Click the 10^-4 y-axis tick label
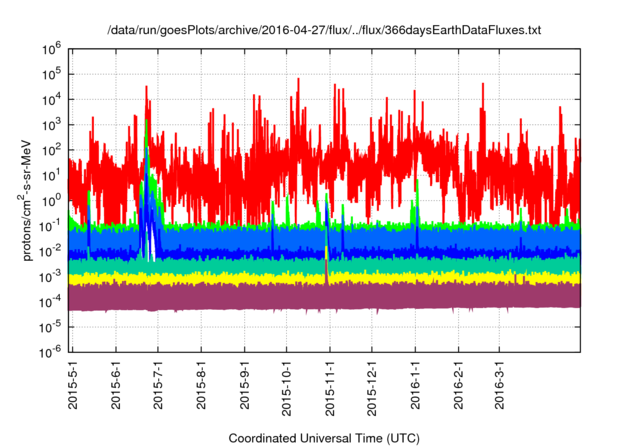This screenshot has height=448, width=640. (x=50, y=302)
